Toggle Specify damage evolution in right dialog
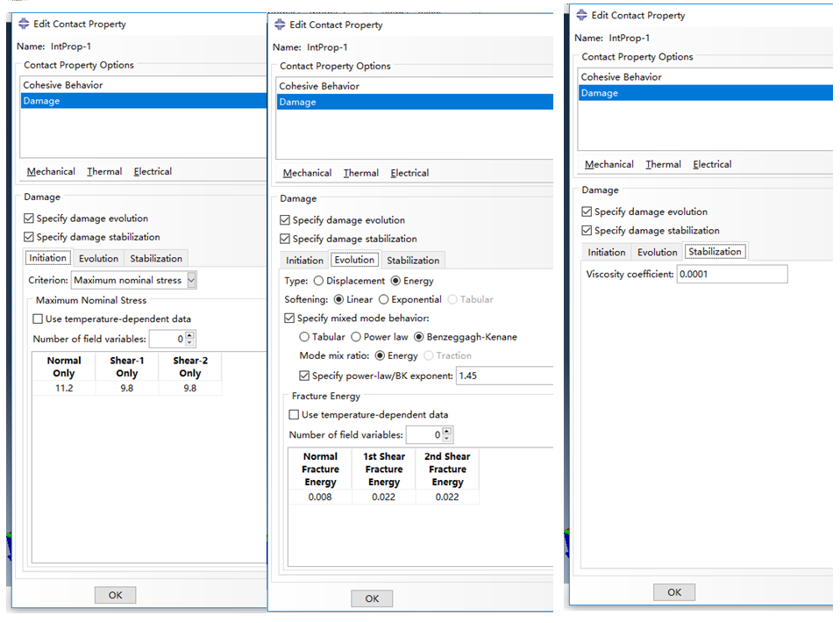 coord(587,211)
